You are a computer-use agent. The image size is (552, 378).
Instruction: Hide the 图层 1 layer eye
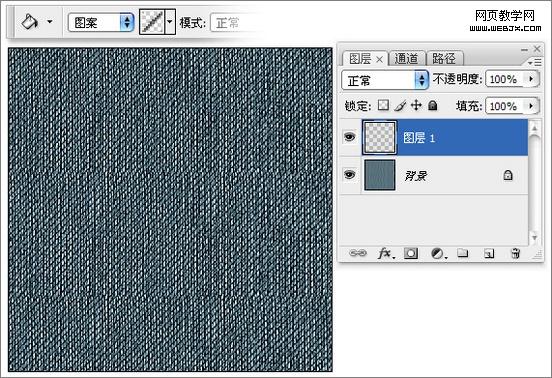point(349,137)
